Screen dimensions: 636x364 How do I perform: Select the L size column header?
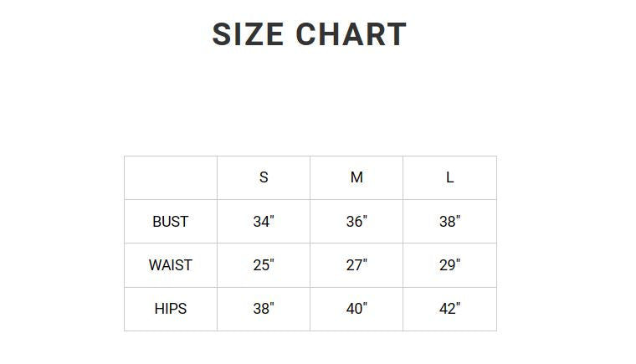pos(450,177)
